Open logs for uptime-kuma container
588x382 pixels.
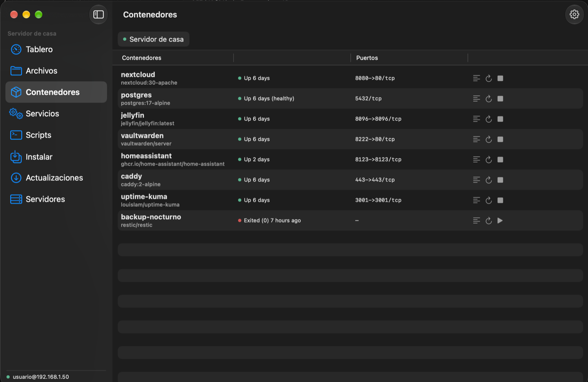click(476, 200)
